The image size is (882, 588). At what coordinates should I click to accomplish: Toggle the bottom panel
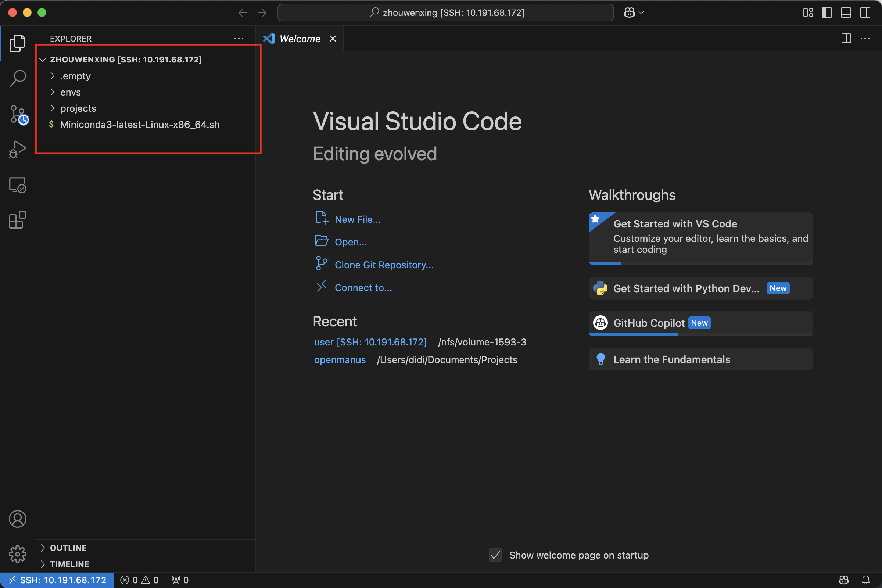846,13
